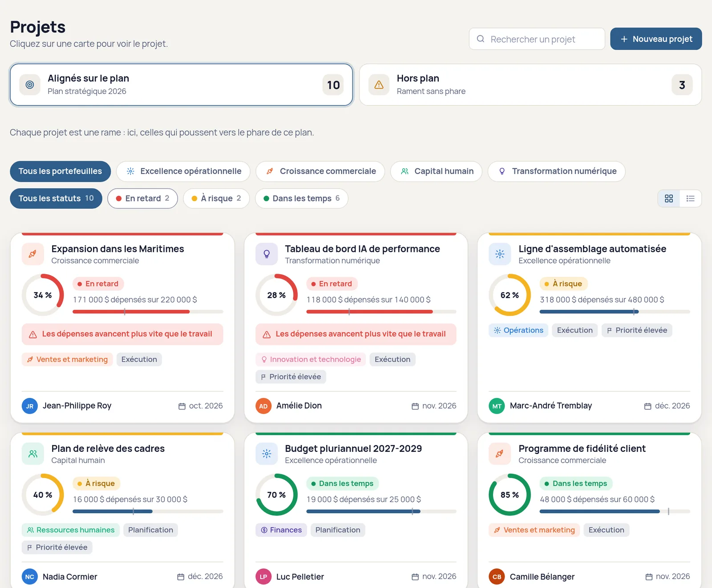The image size is (712, 588).
Task: Open Tableau de bord IA de performance card
Action: coord(356,328)
